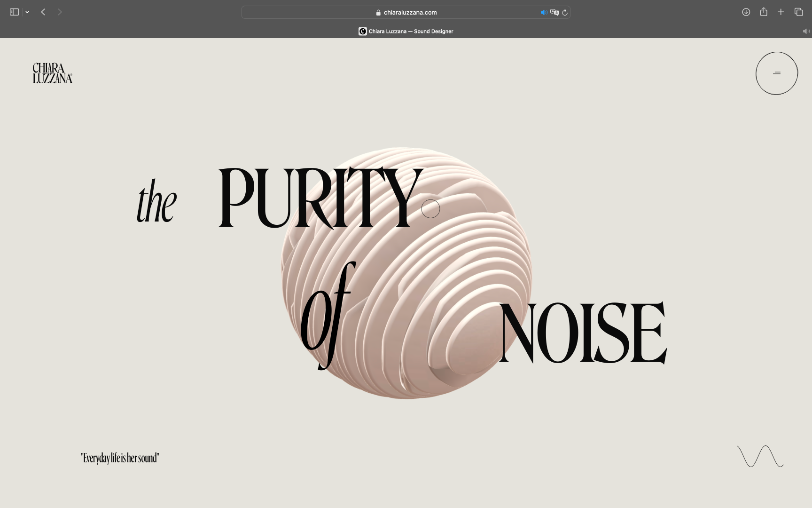812x508 pixels.
Task: Open the sidebar options dropdown chevron
Action: click(x=27, y=12)
